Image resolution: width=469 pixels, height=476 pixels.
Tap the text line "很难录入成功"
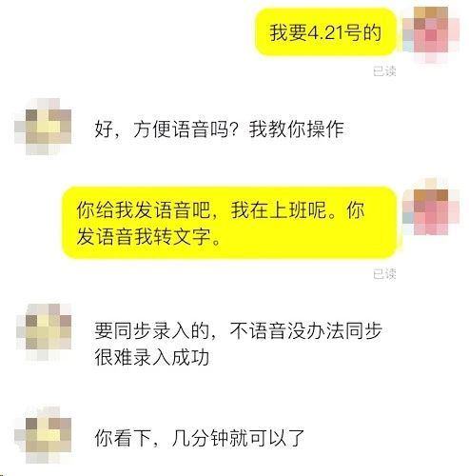point(152,358)
